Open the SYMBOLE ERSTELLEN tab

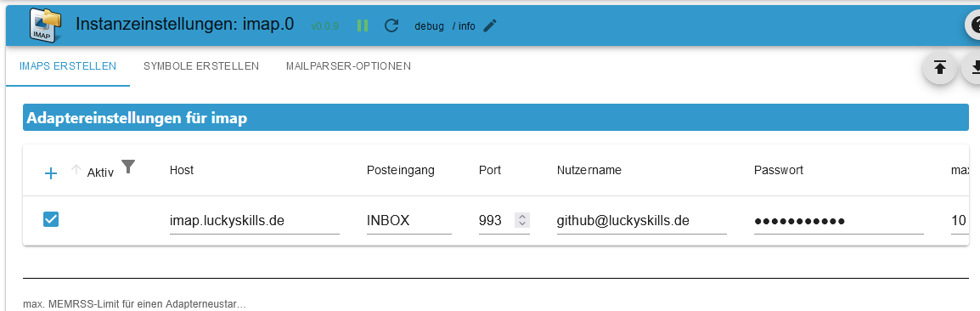201,65
